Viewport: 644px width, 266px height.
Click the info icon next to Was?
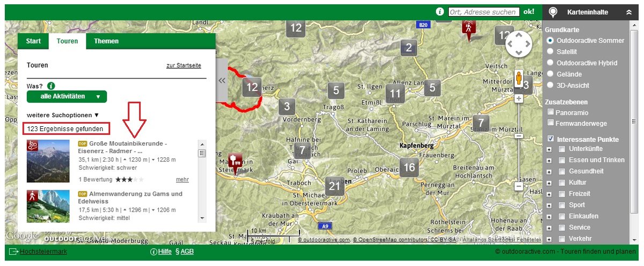52,86
